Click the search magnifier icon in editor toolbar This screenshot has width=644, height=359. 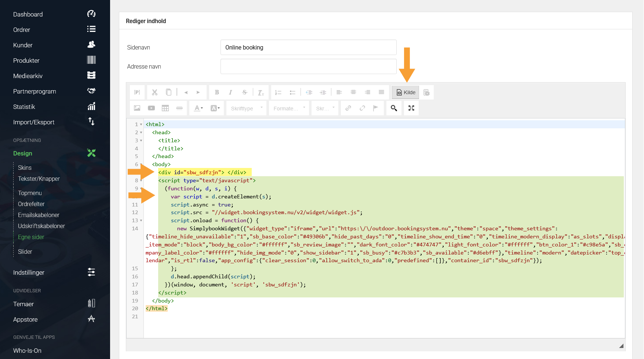[394, 108]
